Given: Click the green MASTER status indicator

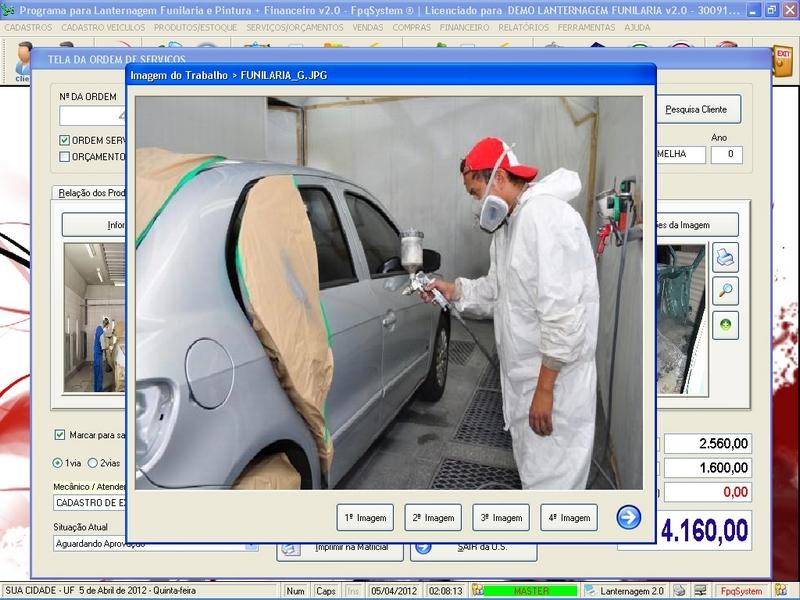Looking at the screenshot, I should pos(531,591).
